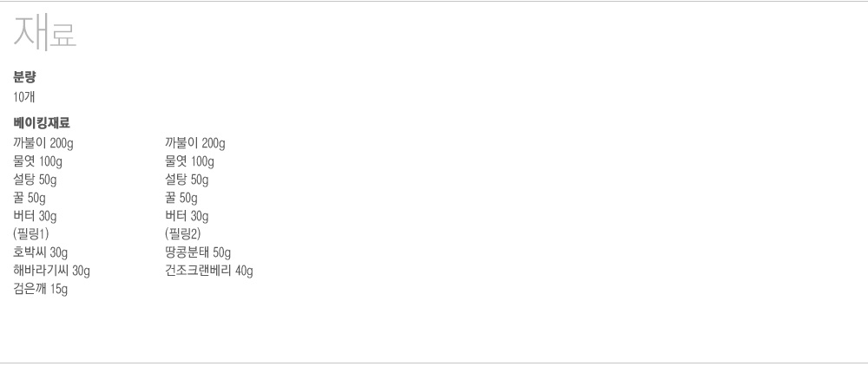Click the 땅콩분태 50g ingredient

click(x=198, y=252)
